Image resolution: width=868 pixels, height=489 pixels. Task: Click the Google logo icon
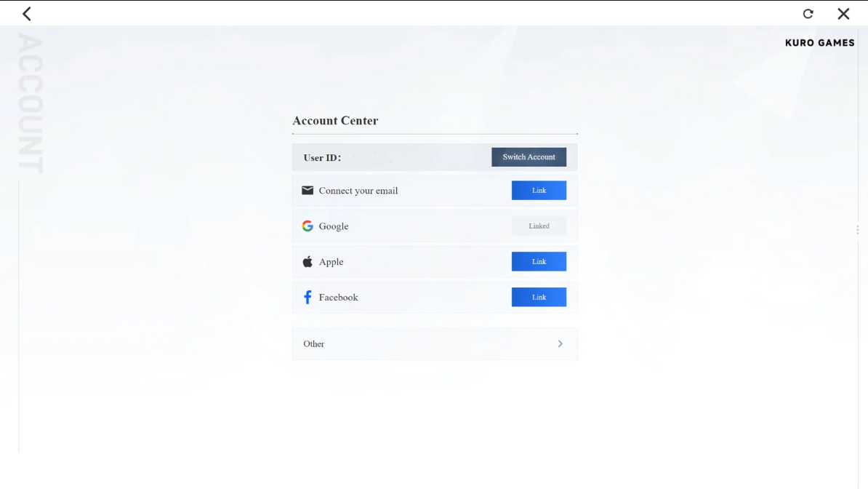click(308, 226)
